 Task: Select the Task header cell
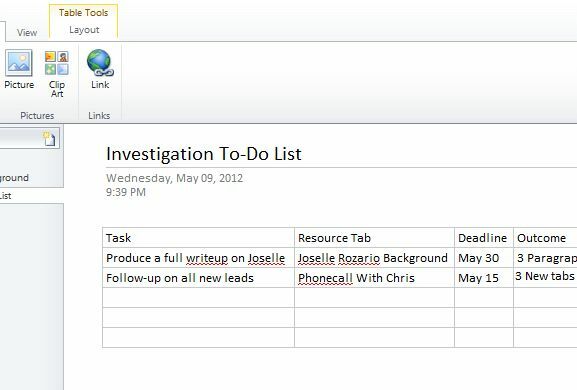click(x=198, y=238)
